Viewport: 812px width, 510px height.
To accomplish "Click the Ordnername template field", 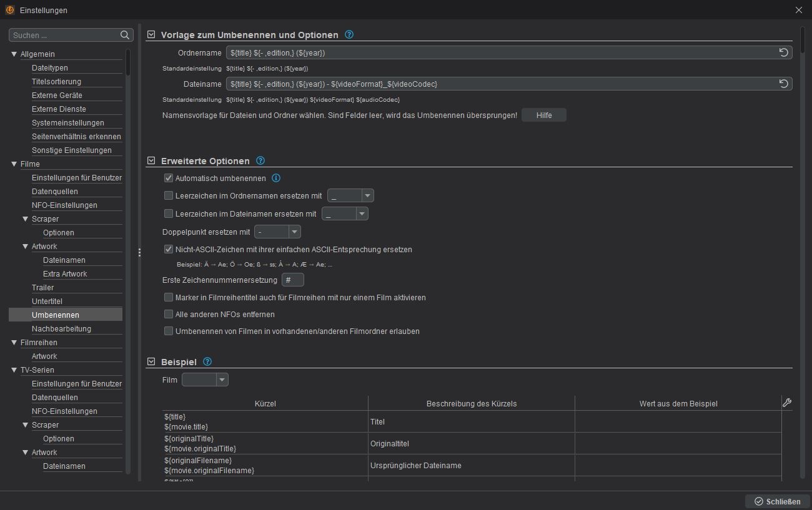I will click(x=509, y=52).
